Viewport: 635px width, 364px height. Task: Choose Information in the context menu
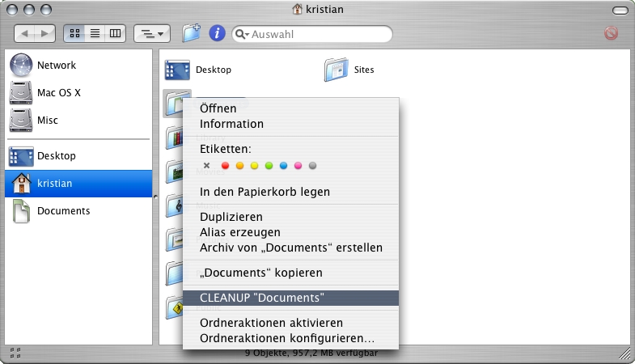(290, 124)
